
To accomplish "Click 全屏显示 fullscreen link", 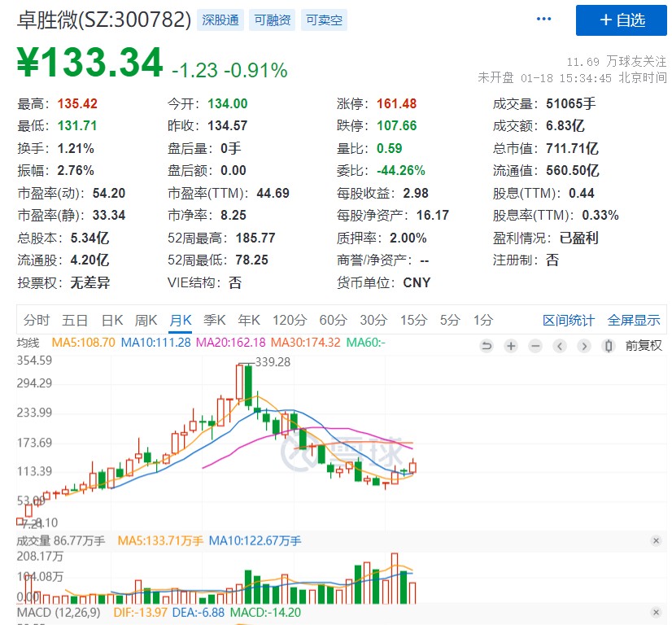I will click(634, 320).
